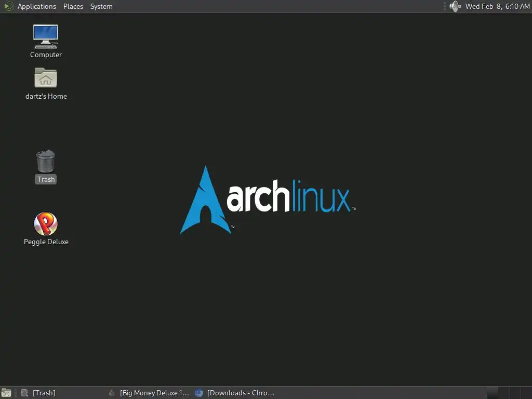Click the Computer label text
This screenshot has height=399, width=532.
point(46,55)
